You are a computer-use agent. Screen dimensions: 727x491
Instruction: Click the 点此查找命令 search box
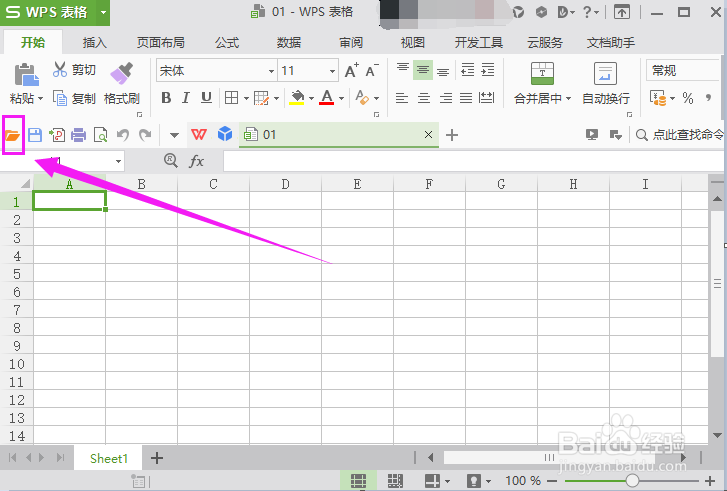pyautogui.click(x=680, y=135)
